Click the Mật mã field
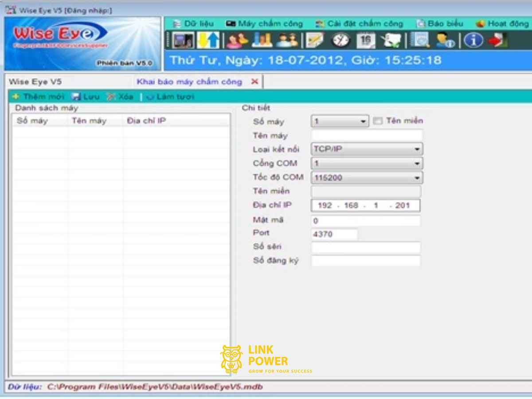This screenshot has height=399, width=532. (x=366, y=220)
